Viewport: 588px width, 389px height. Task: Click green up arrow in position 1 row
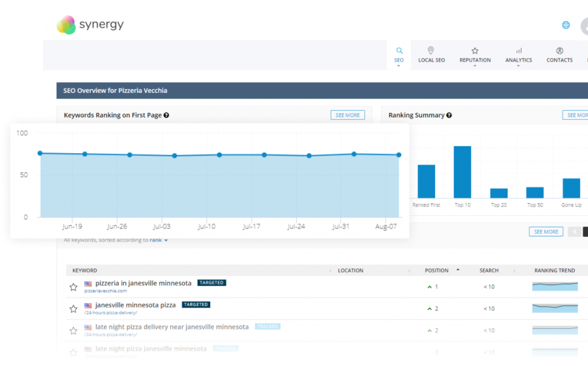430,287
